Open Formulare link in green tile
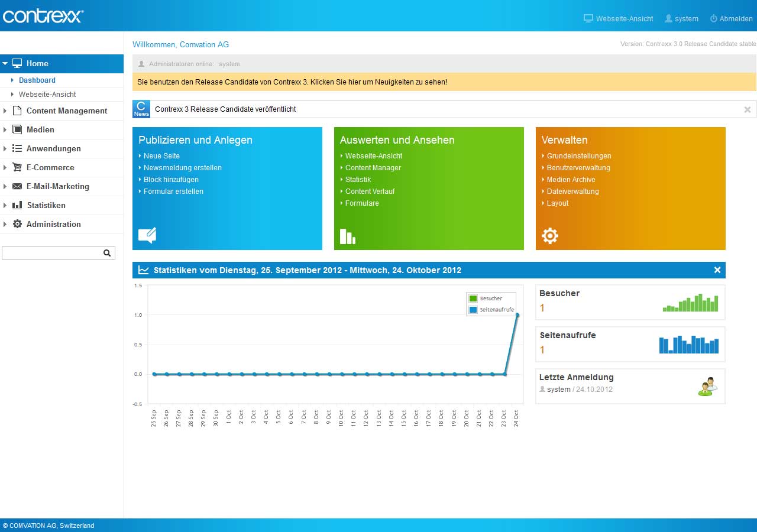Screen dimensions: 757x532 (362, 203)
